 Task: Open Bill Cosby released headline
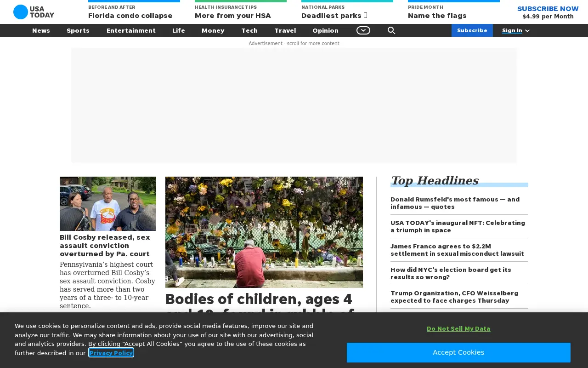coord(105,246)
